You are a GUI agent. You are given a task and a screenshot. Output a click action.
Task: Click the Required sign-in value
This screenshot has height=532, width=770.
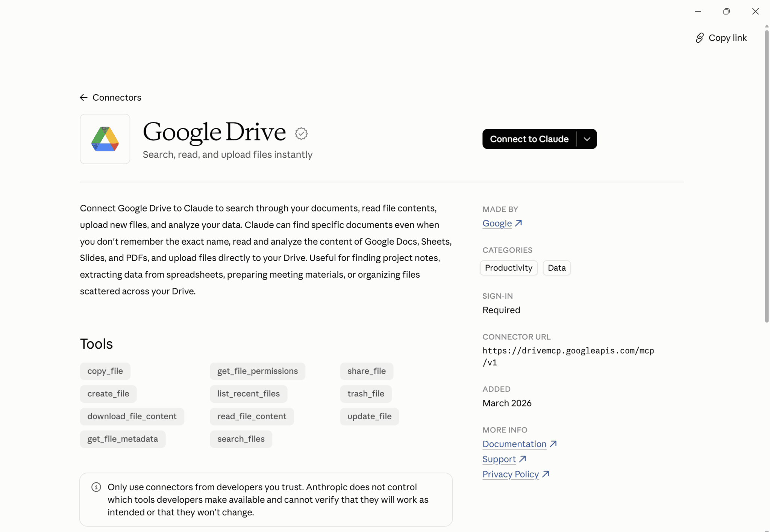[501, 310]
